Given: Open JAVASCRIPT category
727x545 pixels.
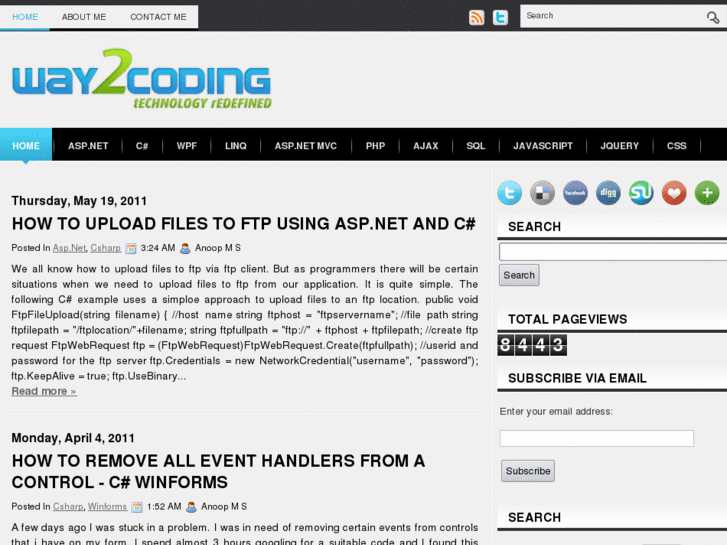Looking at the screenshot, I should 543,146.
